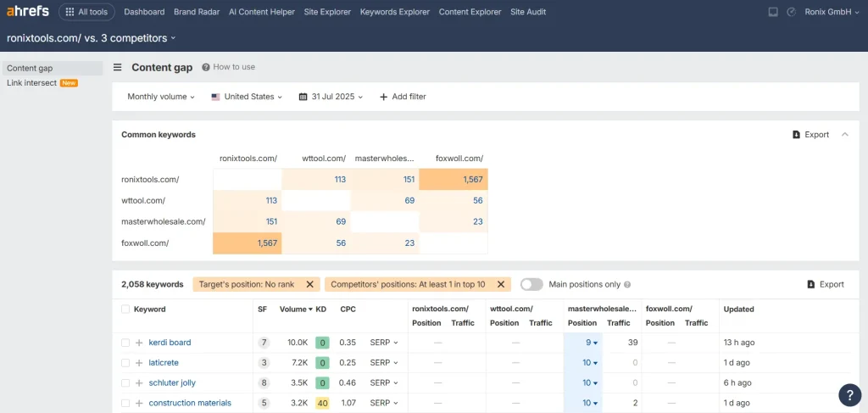Open the kerdi board keyword
This screenshot has width=868, height=413.
[170, 343]
